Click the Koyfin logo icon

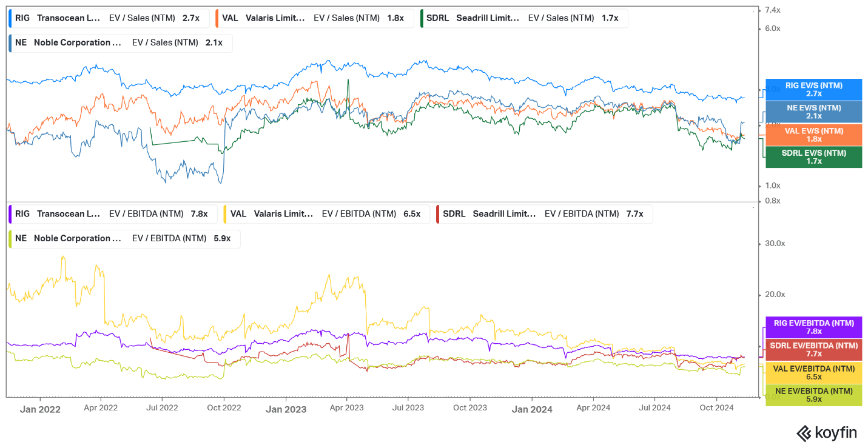[804, 433]
